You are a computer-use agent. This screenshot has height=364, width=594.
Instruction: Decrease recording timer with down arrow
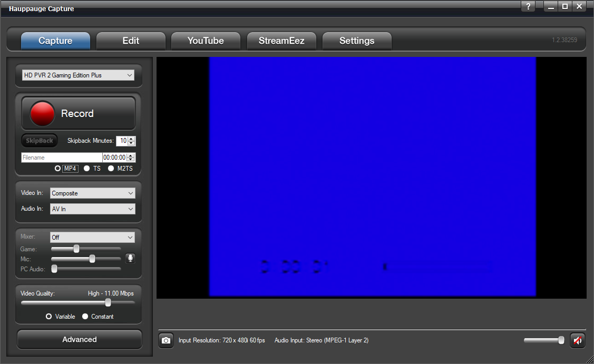[x=131, y=160]
